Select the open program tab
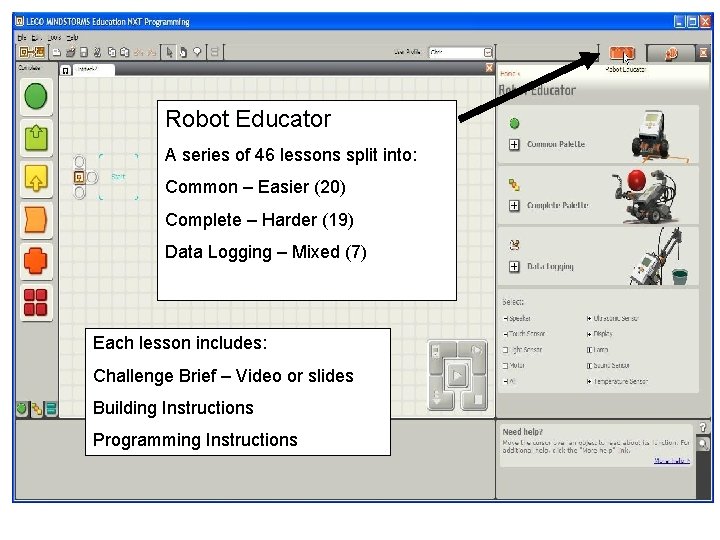Viewport: 720px width, 540px height. click(x=93, y=69)
